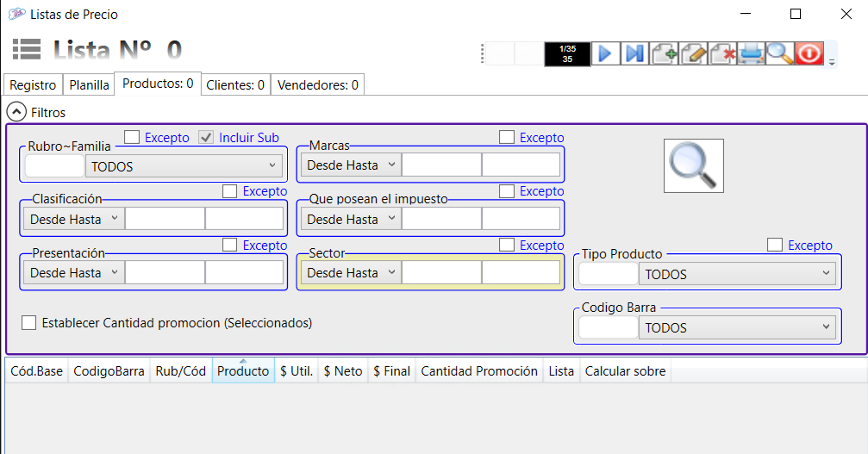Uncheck the Incluir Sub checkbox
The width and height of the screenshot is (868, 454).
(206, 137)
